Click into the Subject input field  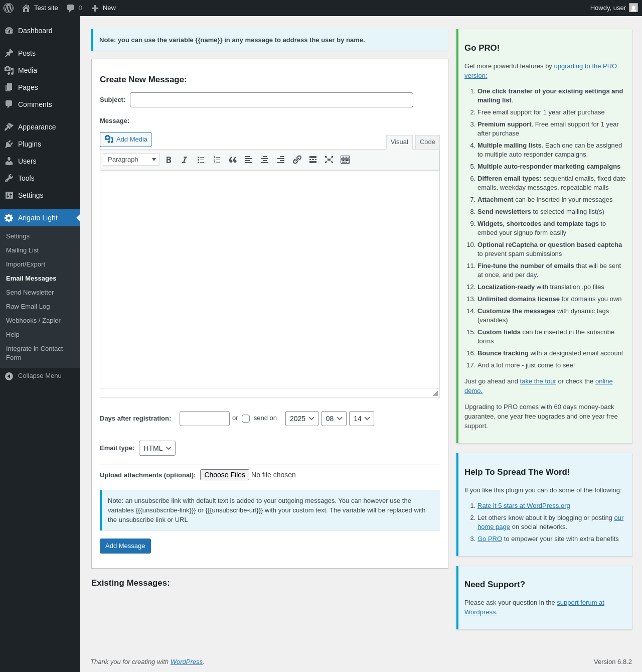271,100
